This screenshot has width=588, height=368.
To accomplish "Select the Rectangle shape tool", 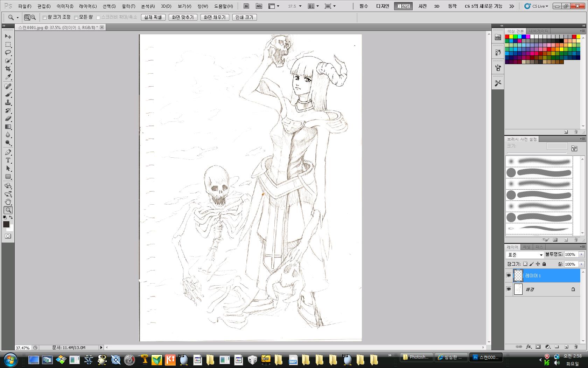I will point(8,177).
